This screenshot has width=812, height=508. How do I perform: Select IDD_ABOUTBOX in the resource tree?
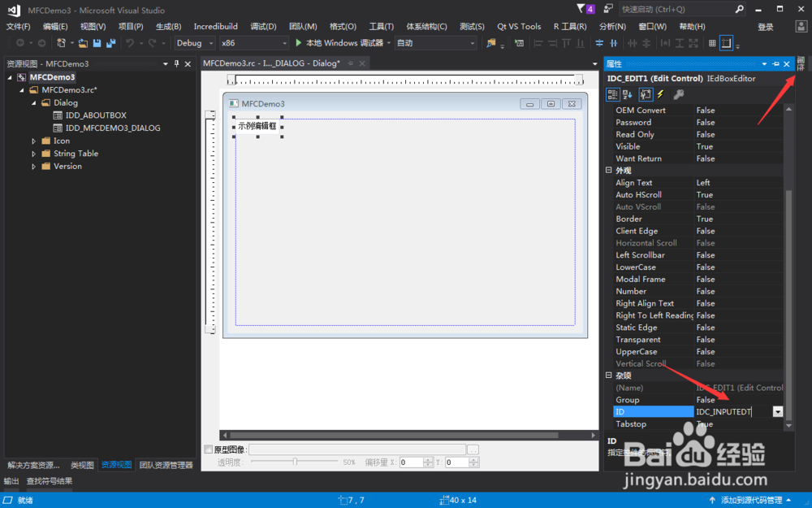click(x=96, y=115)
